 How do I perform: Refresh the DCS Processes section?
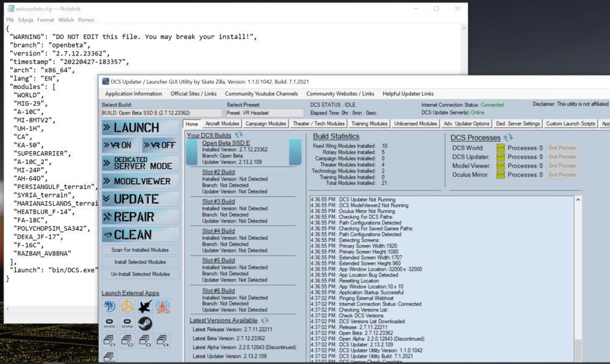click(508, 137)
